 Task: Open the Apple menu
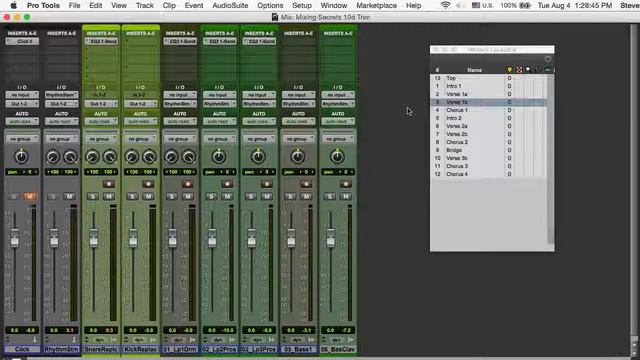pos(13,5)
